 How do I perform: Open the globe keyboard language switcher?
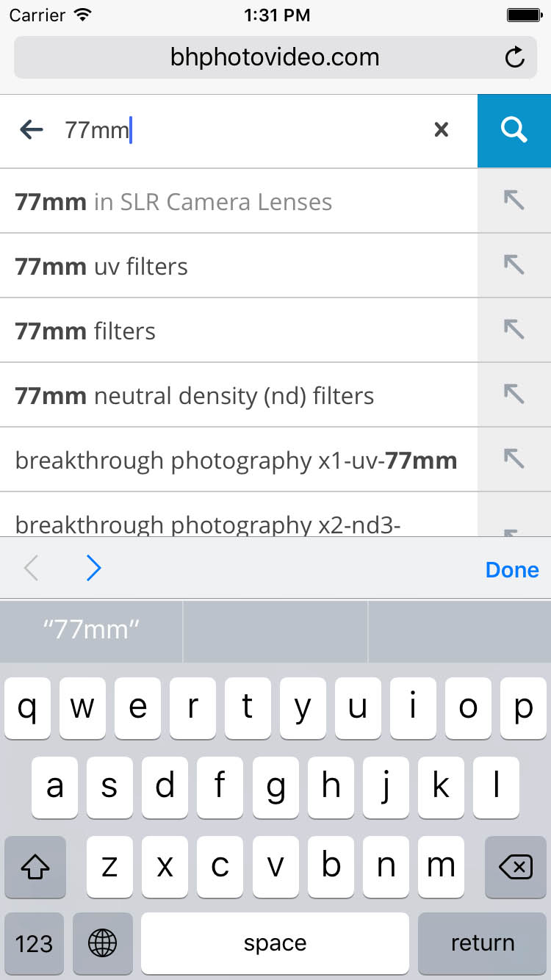(102, 943)
